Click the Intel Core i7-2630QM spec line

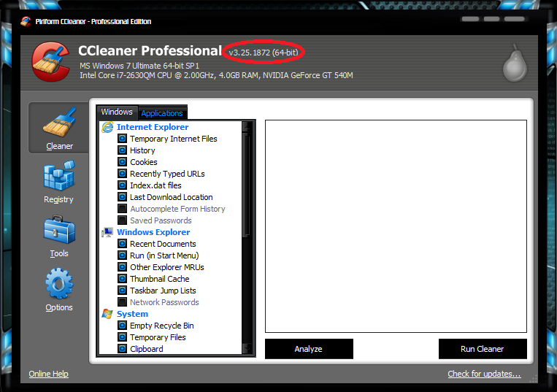coord(216,75)
